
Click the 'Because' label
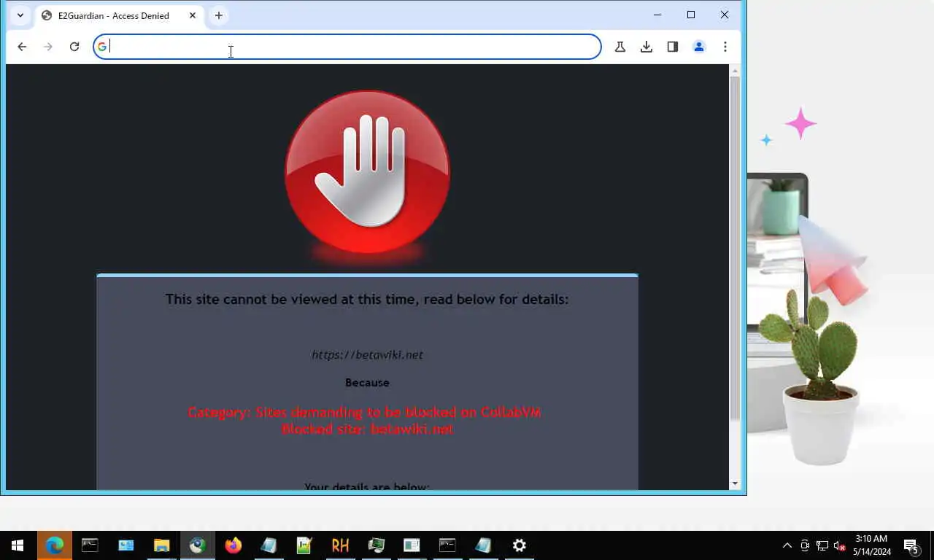click(x=367, y=383)
